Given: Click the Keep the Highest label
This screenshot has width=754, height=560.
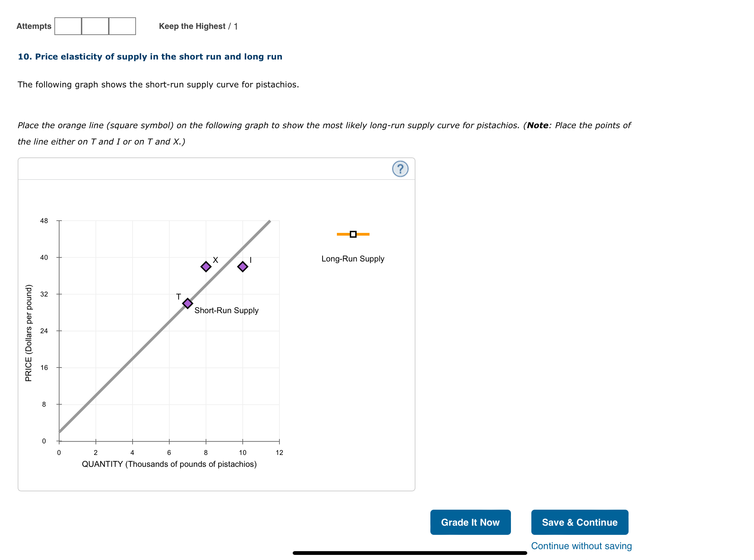Looking at the screenshot, I should click(192, 26).
